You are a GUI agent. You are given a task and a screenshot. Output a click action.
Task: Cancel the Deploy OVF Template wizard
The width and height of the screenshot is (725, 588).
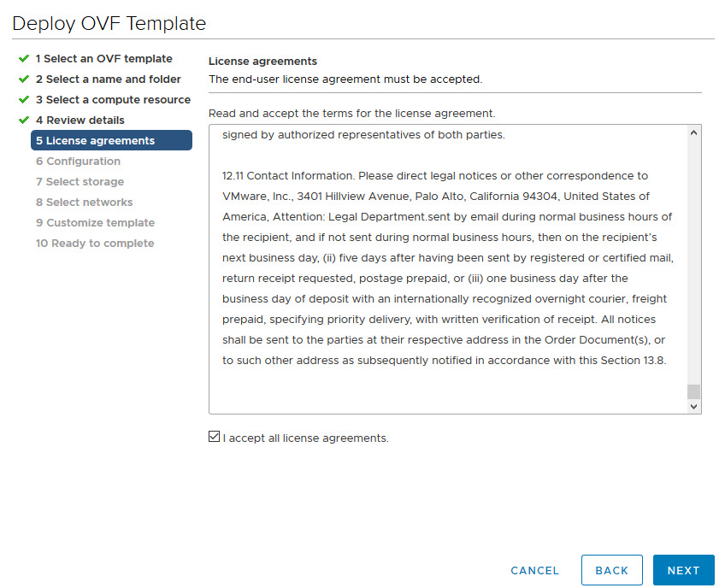(534, 570)
